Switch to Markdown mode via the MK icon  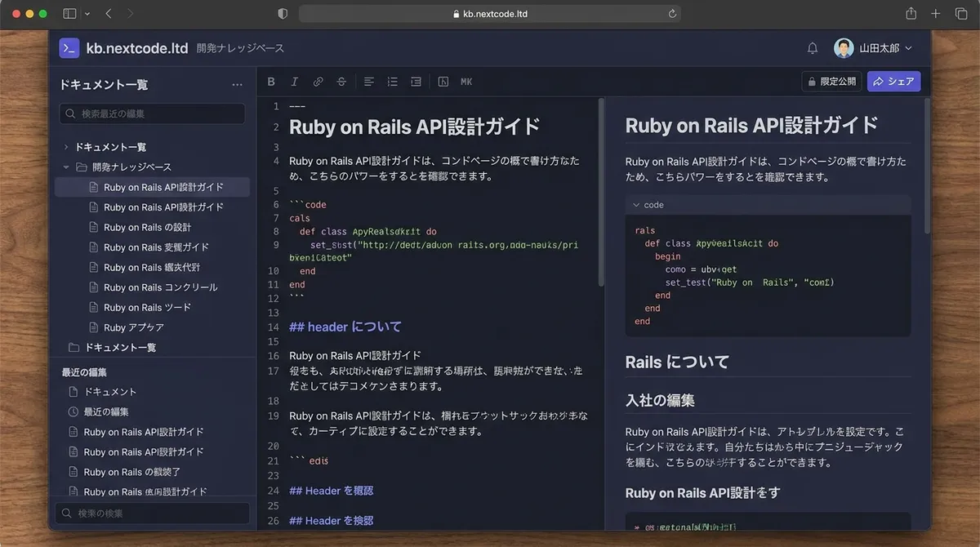[465, 81]
